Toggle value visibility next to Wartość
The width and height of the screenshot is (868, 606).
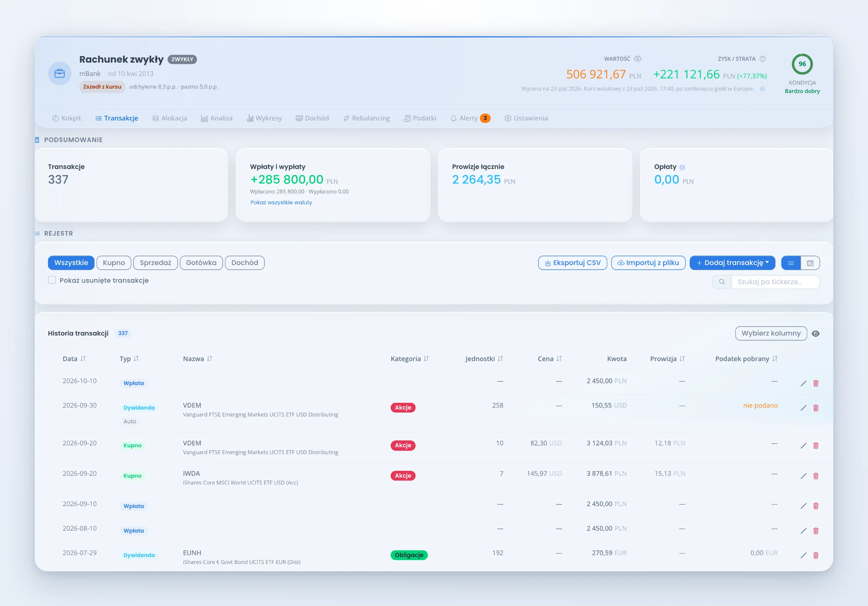637,59
